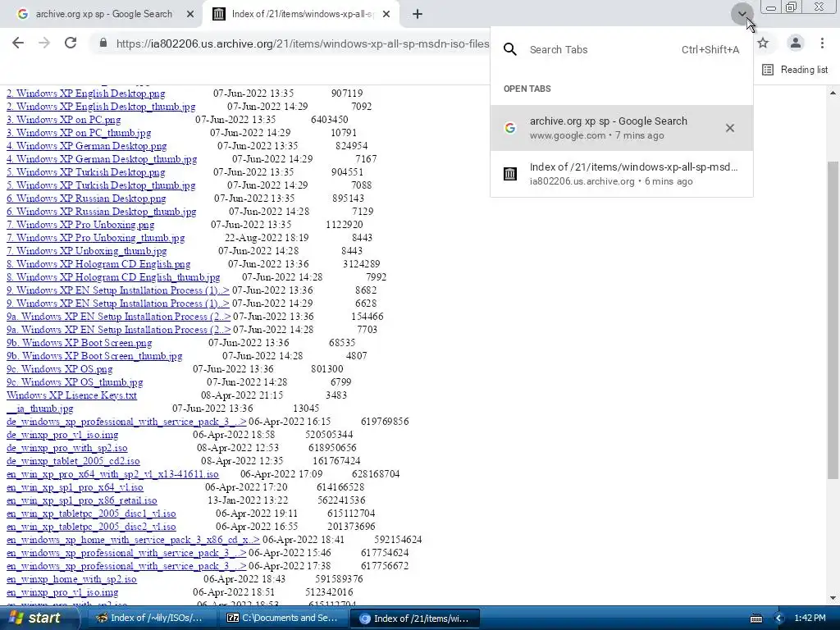Close Google Search entry via X in open tabs list
The height and width of the screenshot is (630, 840).
coord(729,128)
